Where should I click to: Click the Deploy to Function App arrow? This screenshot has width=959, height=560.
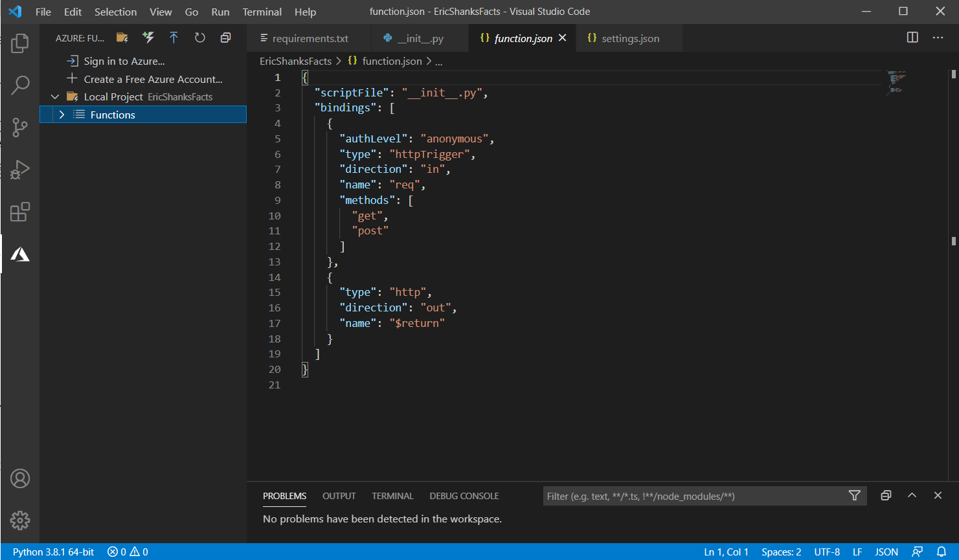[x=174, y=38]
